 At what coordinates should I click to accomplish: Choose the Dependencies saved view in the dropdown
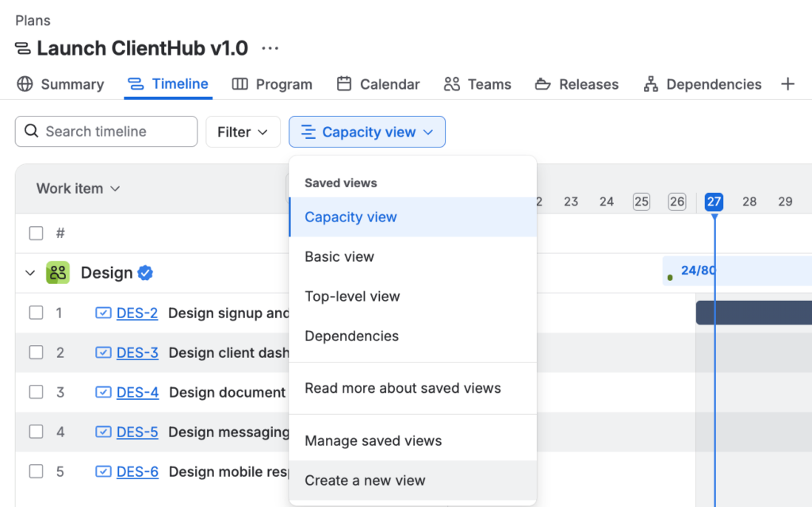(412, 336)
